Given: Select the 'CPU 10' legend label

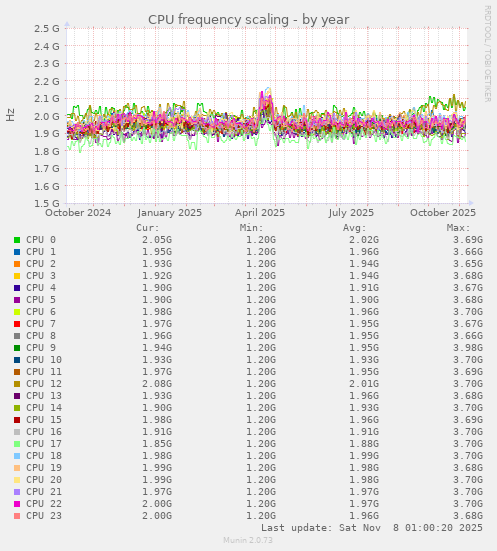Looking at the screenshot, I should coord(44,360).
